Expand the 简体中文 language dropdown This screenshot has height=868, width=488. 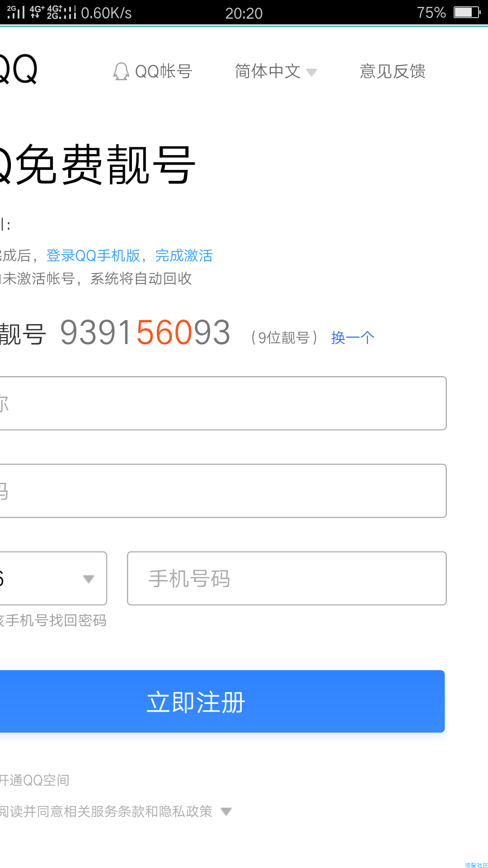pos(276,71)
